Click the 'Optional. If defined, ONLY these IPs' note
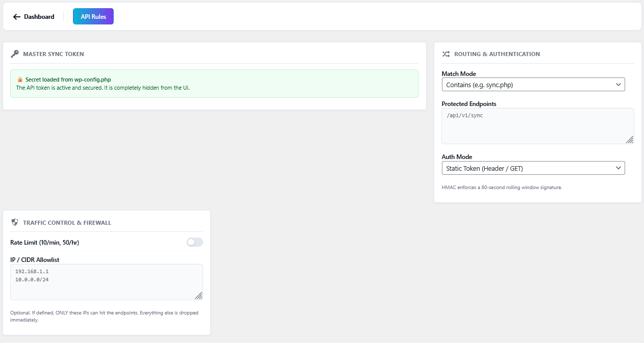The height and width of the screenshot is (343, 644). point(104,316)
